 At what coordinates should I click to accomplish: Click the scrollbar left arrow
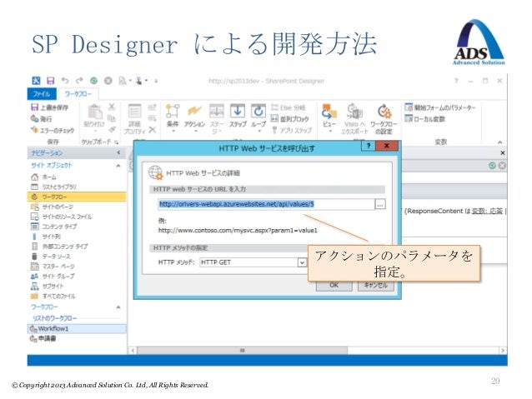[133, 350]
